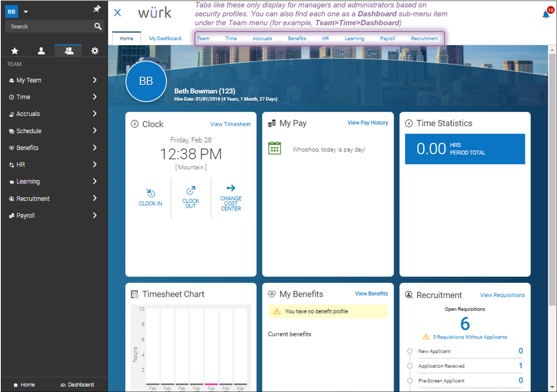Select Learning in sidebar menu

(28, 182)
